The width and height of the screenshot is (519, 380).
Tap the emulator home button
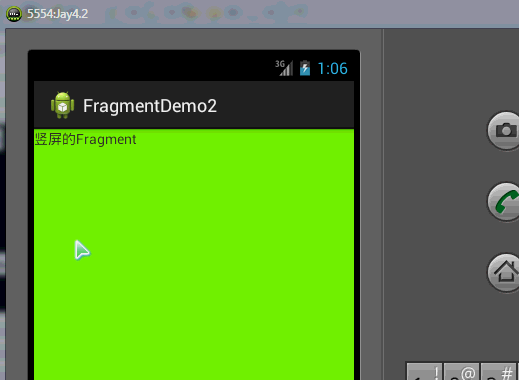[x=504, y=273]
